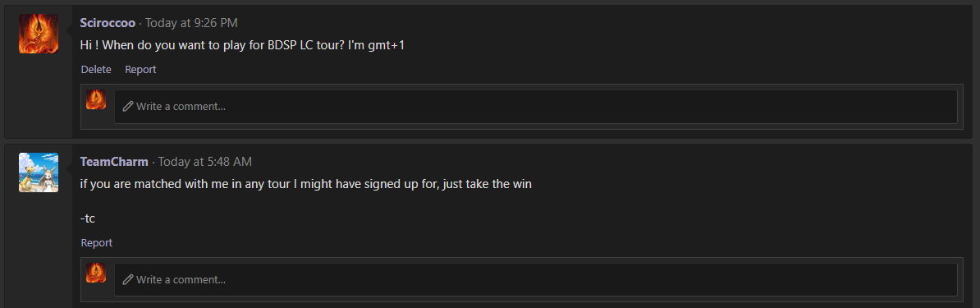
Task: Delete Sciroccoo's profile post
Action: [x=96, y=70]
